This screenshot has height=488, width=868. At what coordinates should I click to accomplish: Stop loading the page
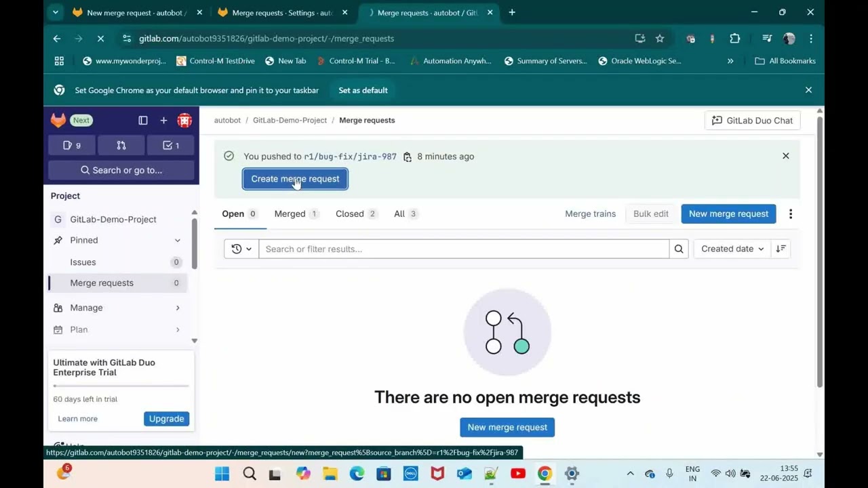tap(100, 39)
